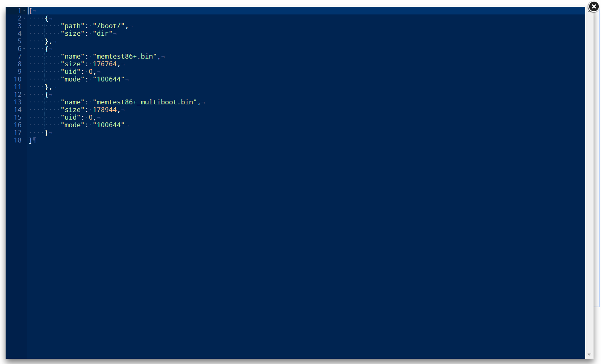Collapse the top-level array fold on line 1
The width and height of the screenshot is (602, 364).
[24, 10]
